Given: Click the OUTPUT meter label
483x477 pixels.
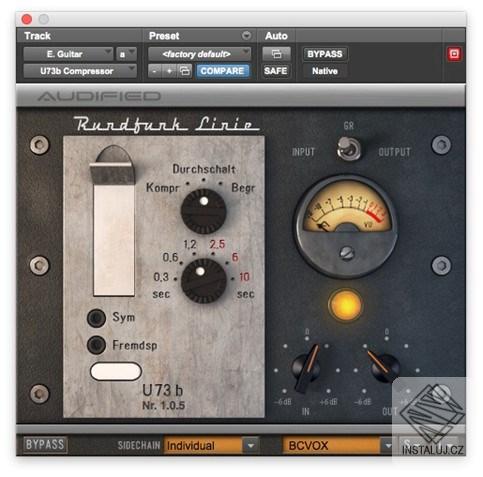Looking at the screenshot, I should pyautogui.click(x=394, y=152).
